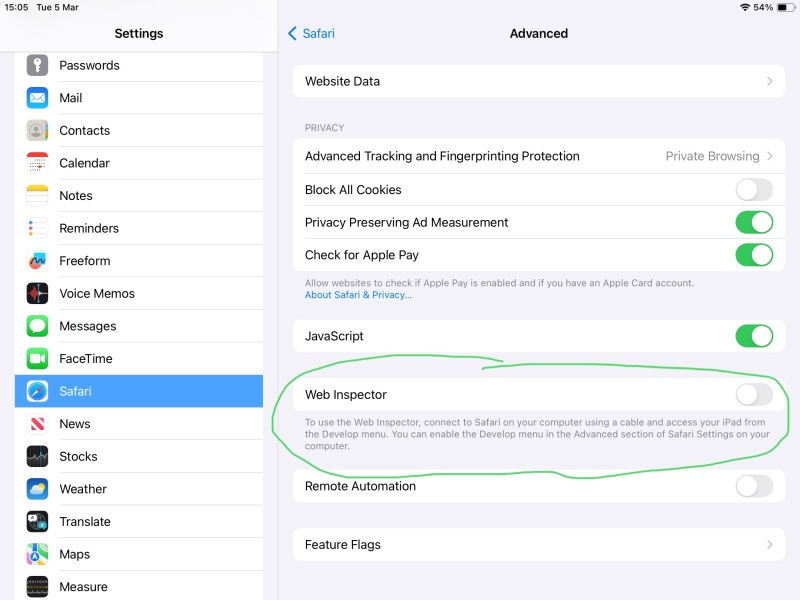Disable the JavaScript toggle
The image size is (800, 600).
click(754, 336)
